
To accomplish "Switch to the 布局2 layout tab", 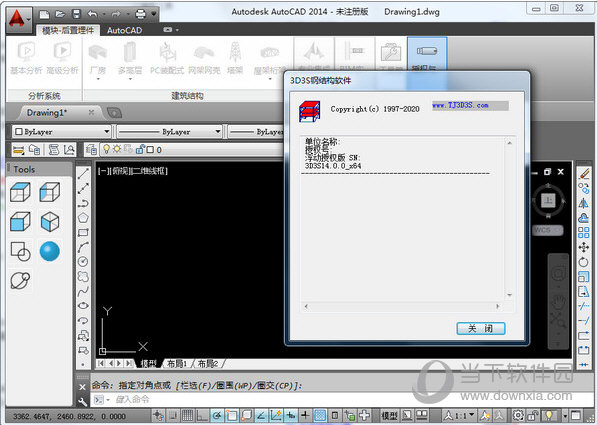I will point(208,364).
